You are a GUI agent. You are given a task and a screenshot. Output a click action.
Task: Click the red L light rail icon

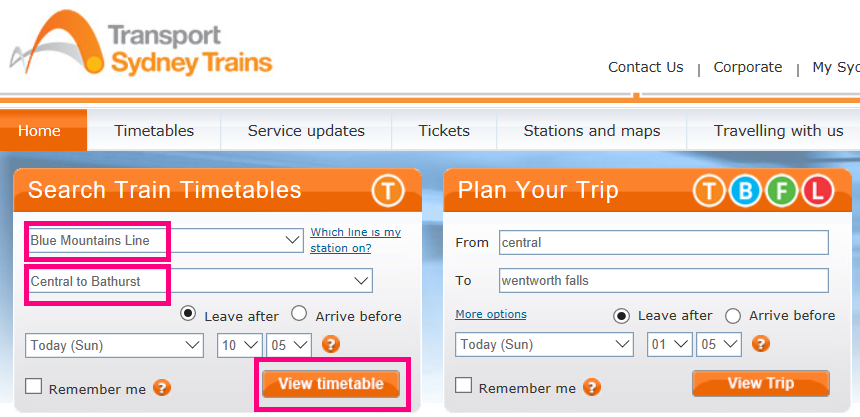coord(818,191)
